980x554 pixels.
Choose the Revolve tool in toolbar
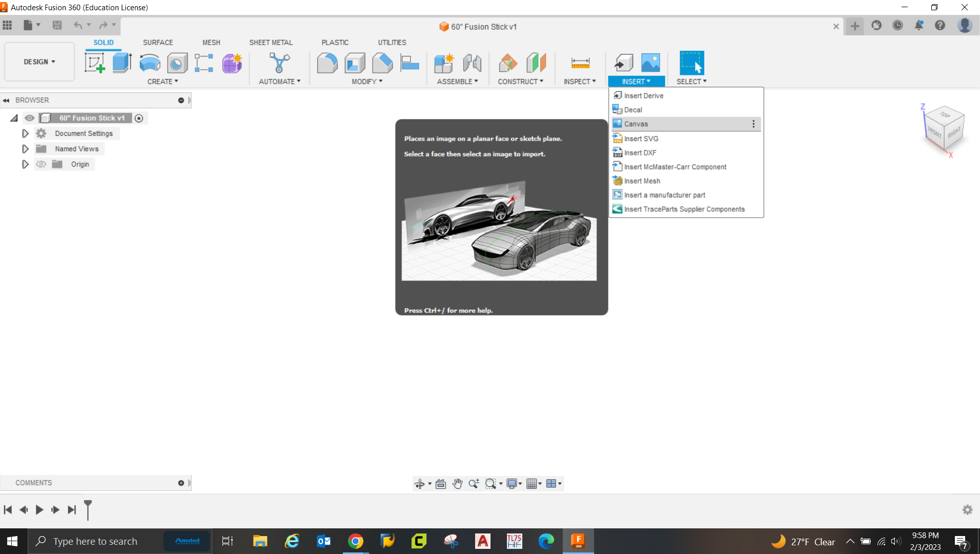tap(150, 63)
